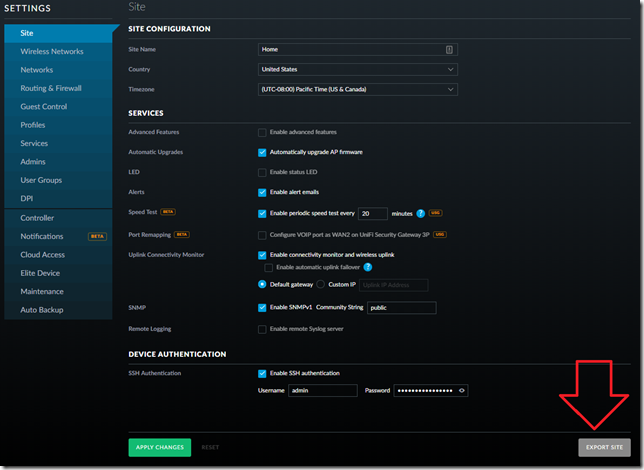Click the Export Site button
The image size is (644, 470).
[x=604, y=447]
